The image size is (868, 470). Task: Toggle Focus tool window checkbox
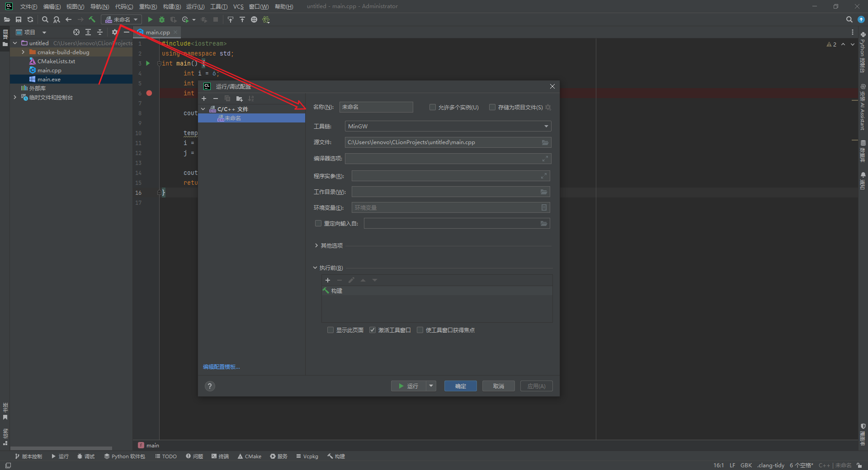420,330
